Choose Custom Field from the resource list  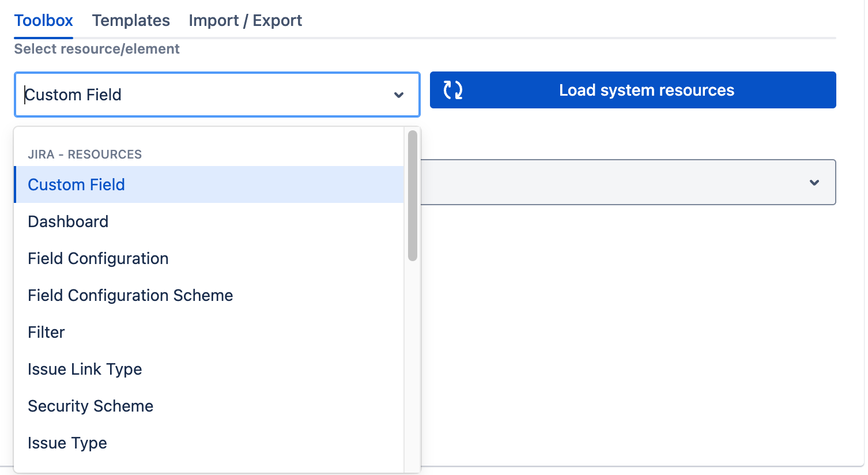click(x=77, y=184)
